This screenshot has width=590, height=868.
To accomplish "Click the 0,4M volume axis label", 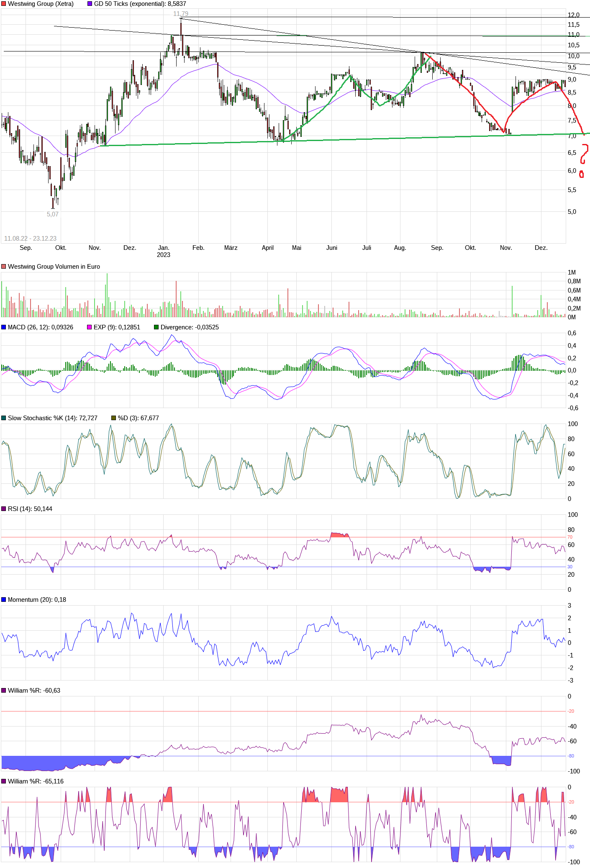I will coord(575,299).
